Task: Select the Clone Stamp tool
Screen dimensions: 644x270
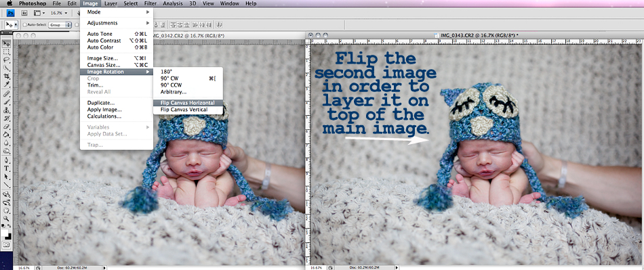Action: pyautogui.click(x=7, y=110)
